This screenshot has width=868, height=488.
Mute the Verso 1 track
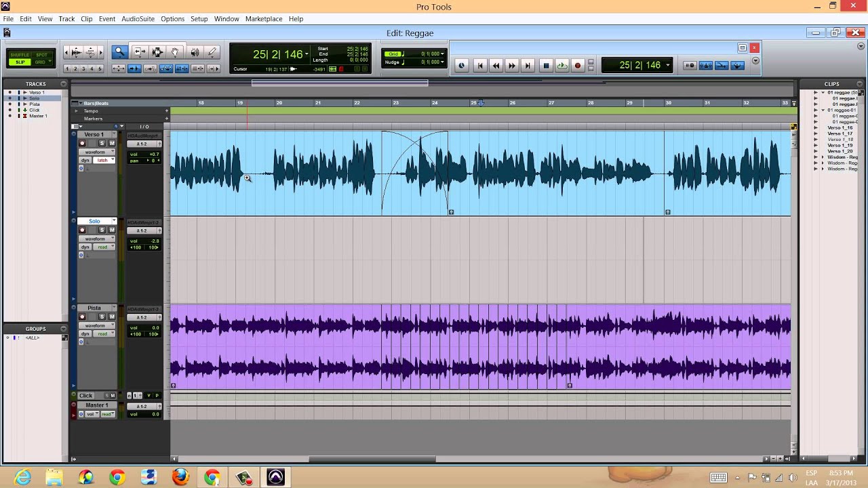coord(112,143)
